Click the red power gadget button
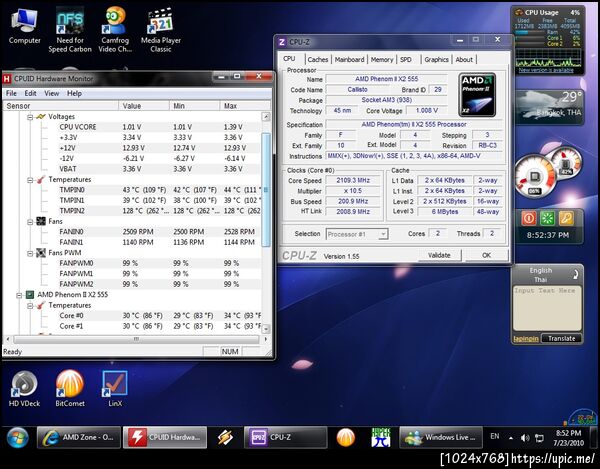600x469 pixels. pos(529,218)
